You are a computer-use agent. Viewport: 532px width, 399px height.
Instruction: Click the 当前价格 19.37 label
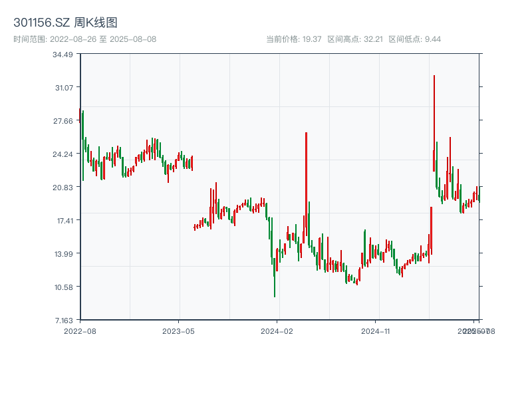pos(293,39)
